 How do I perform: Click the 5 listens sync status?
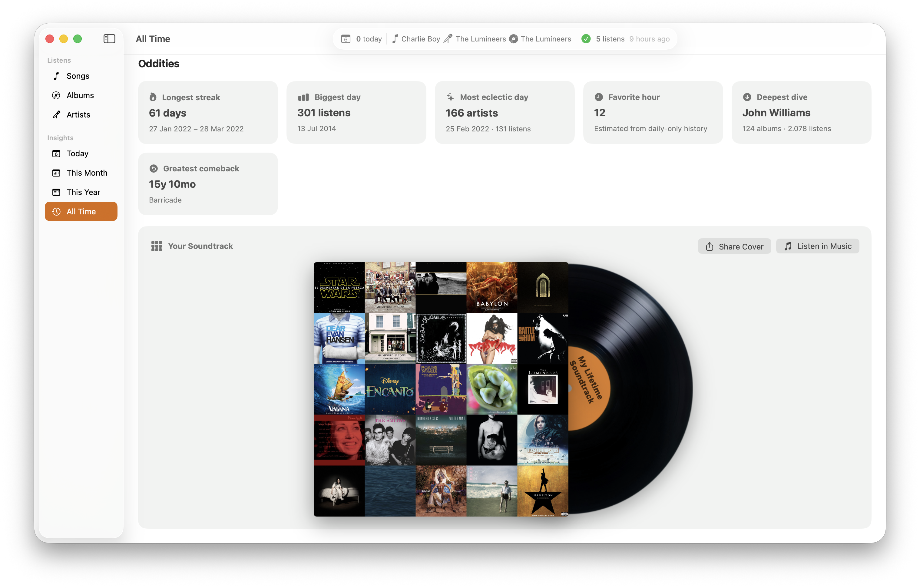610,39
